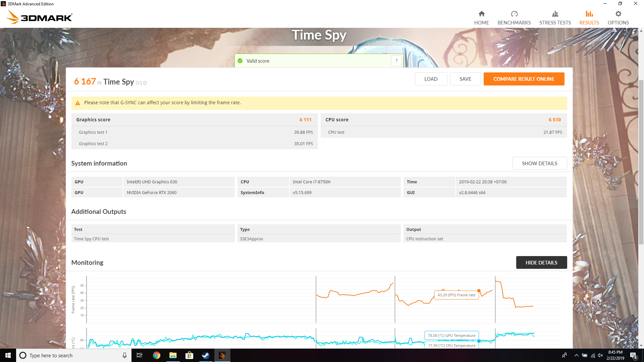Click the taskbar search box

(73, 355)
